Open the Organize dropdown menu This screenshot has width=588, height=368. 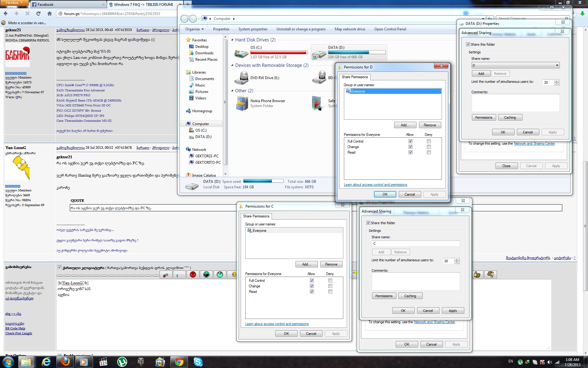[x=194, y=29]
